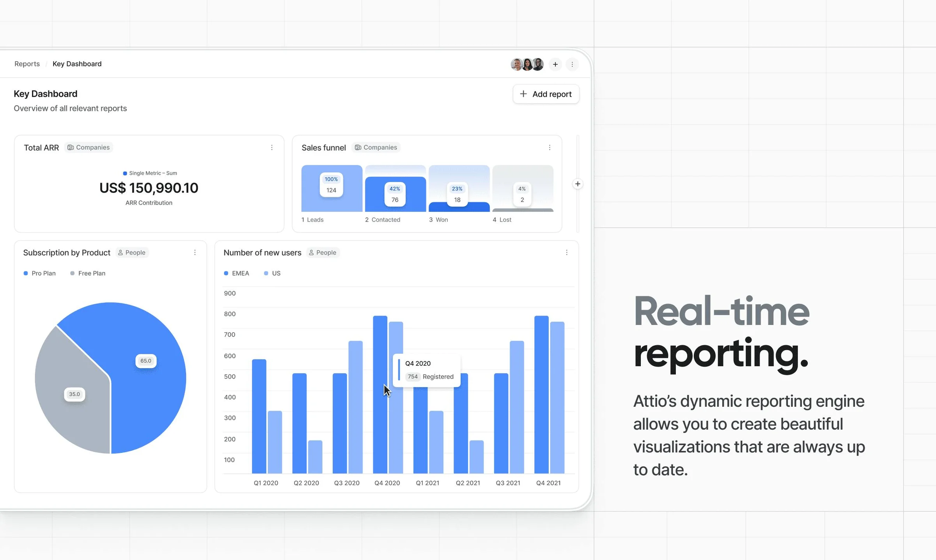Select the Leads funnel stage bar
This screenshot has height=560, width=936.
point(332,188)
